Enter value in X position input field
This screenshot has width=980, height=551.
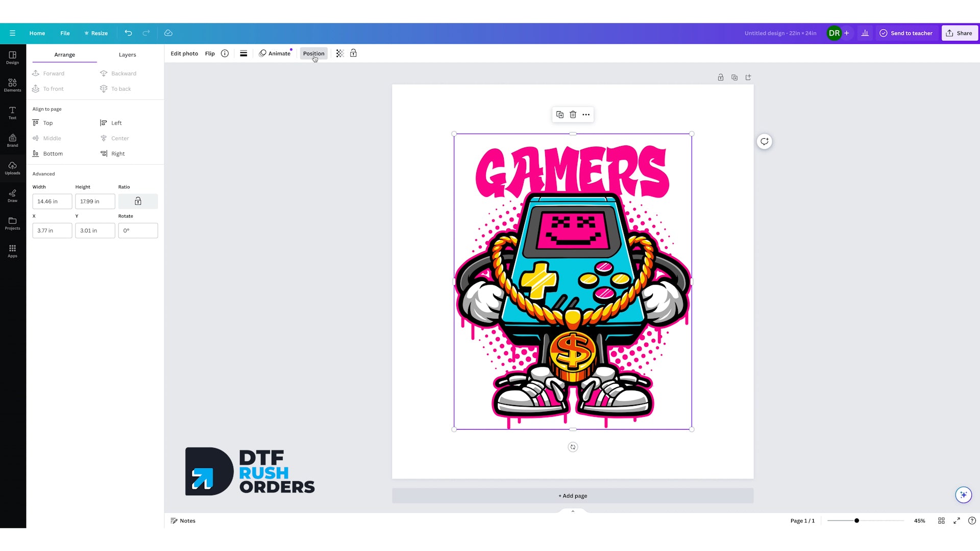[x=52, y=230]
